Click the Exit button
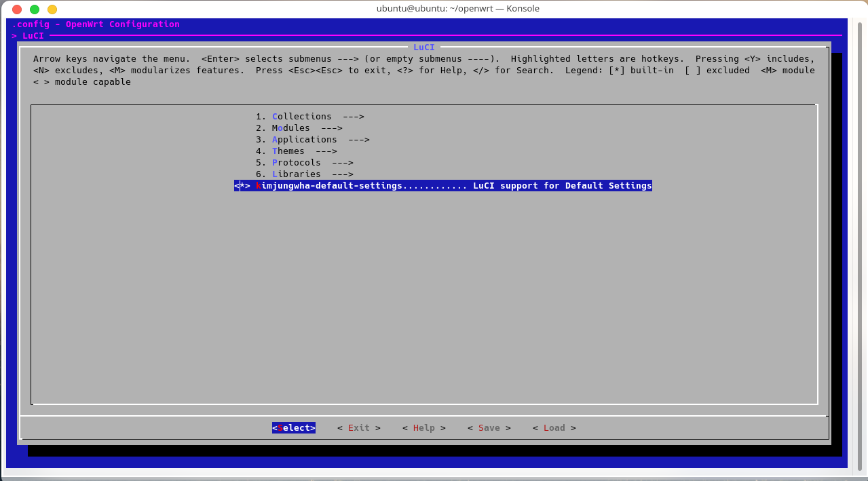This screenshot has width=868, height=481. [359, 428]
